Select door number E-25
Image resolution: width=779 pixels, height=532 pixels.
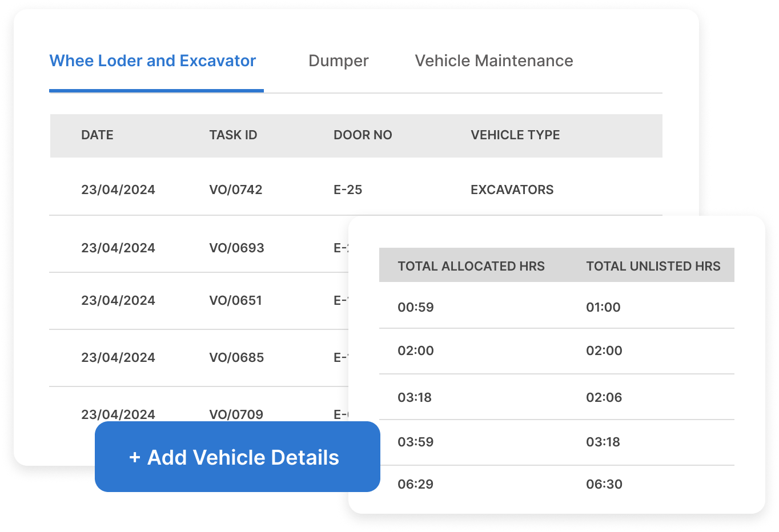click(x=348, y=190)
